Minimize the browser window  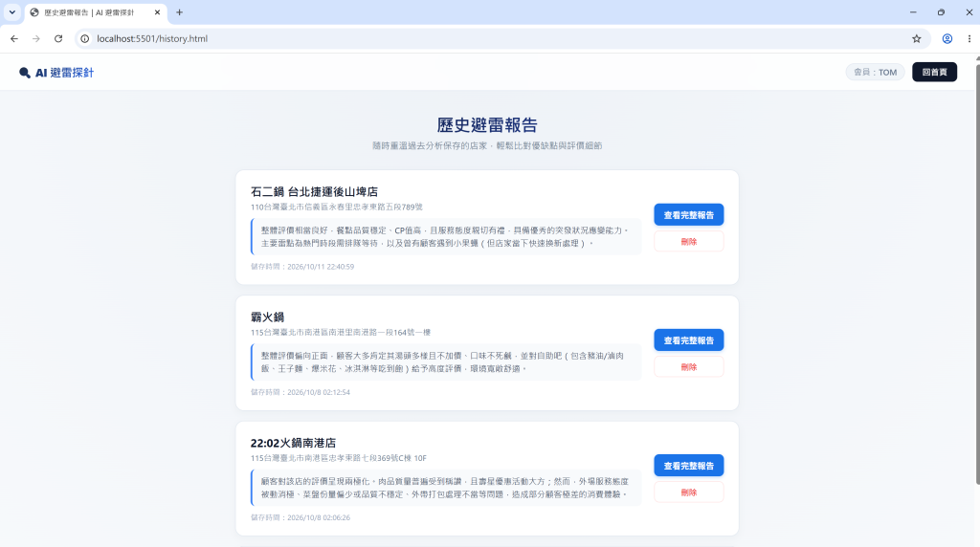pyautogui.click(x=913, y=12)
